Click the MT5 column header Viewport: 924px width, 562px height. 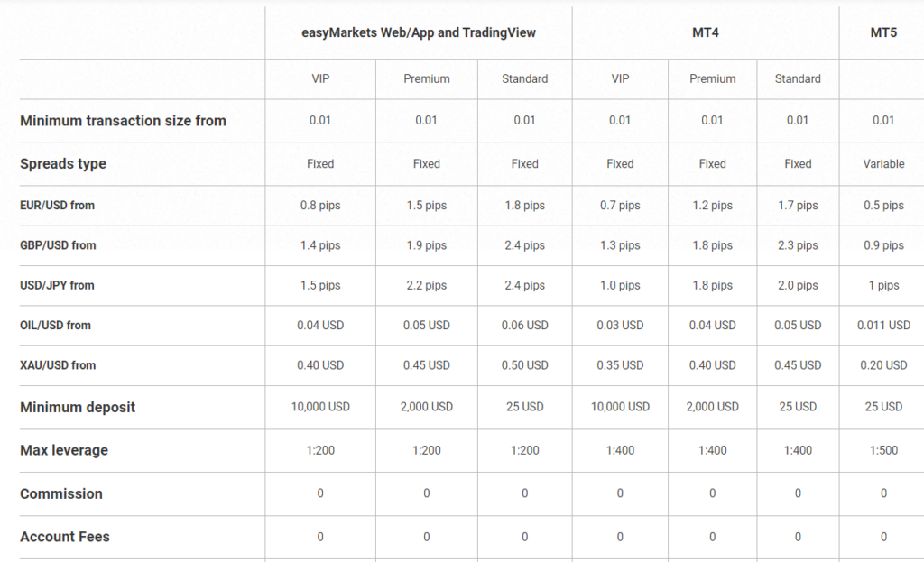click(x=883, y=32)
